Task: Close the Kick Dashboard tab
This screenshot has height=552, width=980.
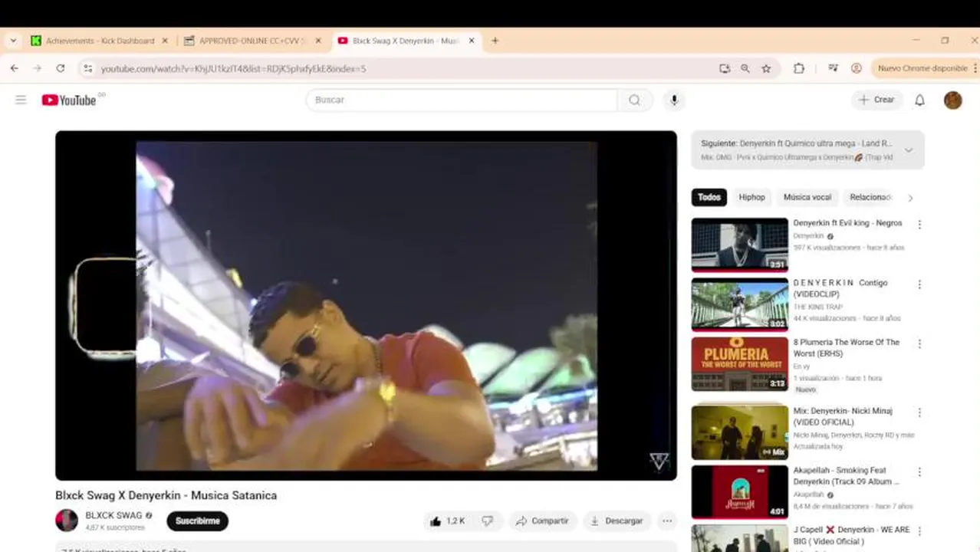Action: click(x=165, y=41)
